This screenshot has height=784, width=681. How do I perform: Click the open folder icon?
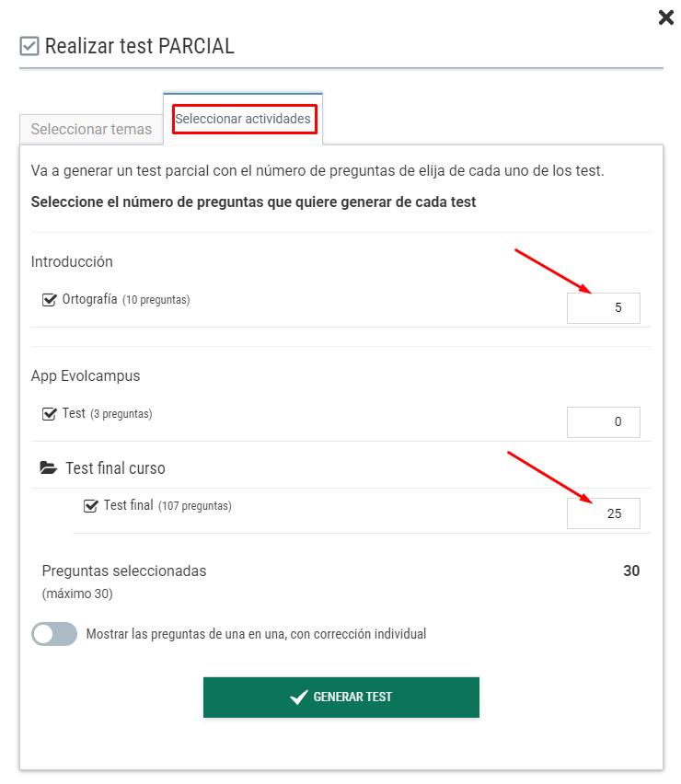49,468
